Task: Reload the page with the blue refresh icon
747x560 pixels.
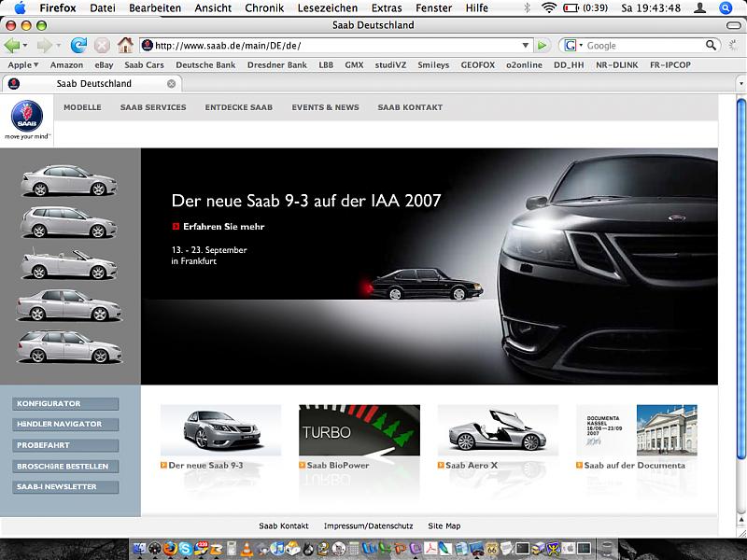Action: click(78, 45)
